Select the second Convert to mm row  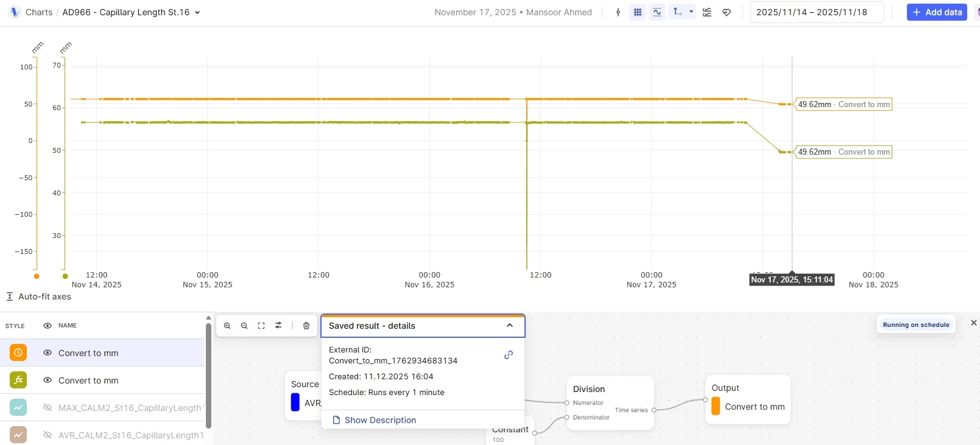(x=102, y=380)
